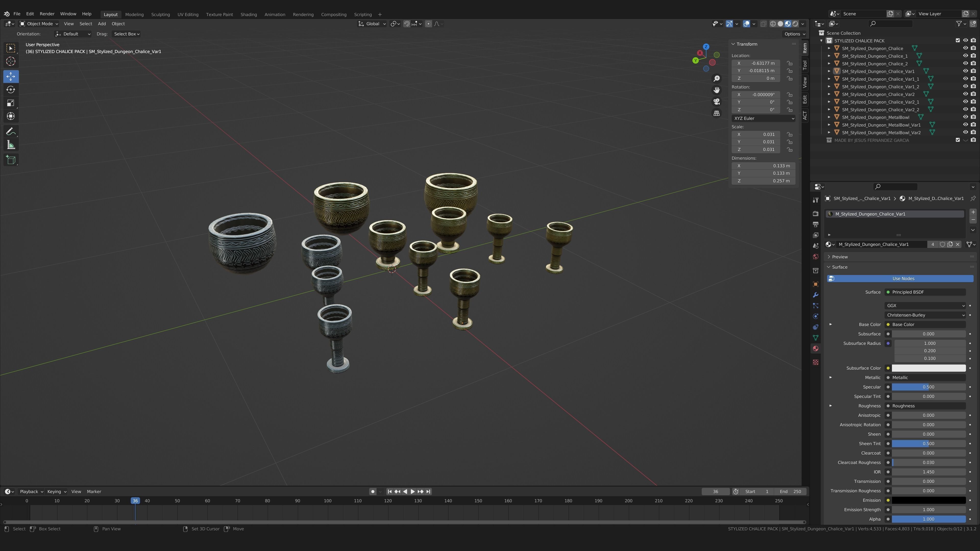Open the Render menu
980x551 pixels.
[47, 14]
